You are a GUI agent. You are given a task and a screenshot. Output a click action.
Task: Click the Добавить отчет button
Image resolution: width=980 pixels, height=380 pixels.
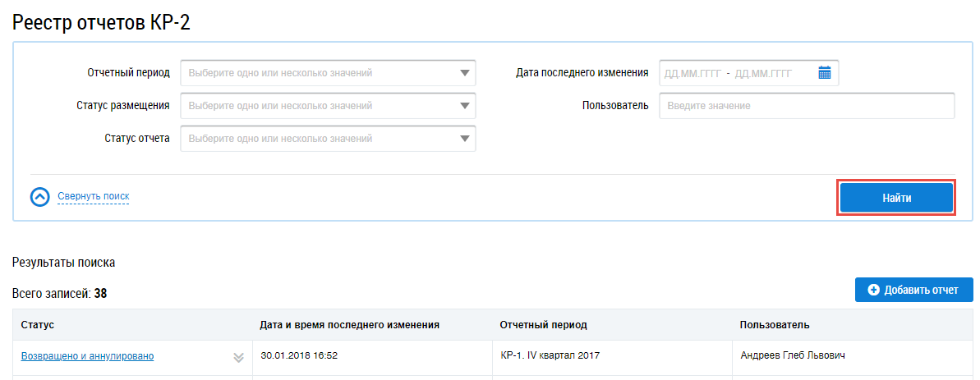pos(913,290)
